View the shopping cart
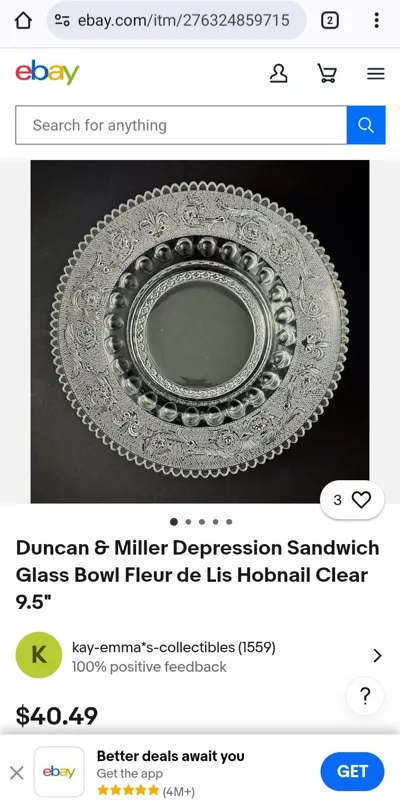The height and width of the screenshot is (800, 400). [x=327, y=74]
